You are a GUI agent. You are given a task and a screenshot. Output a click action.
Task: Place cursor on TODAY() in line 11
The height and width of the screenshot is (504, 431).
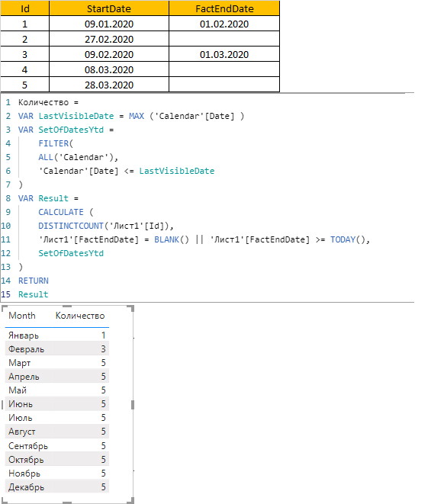click(348, 239)
